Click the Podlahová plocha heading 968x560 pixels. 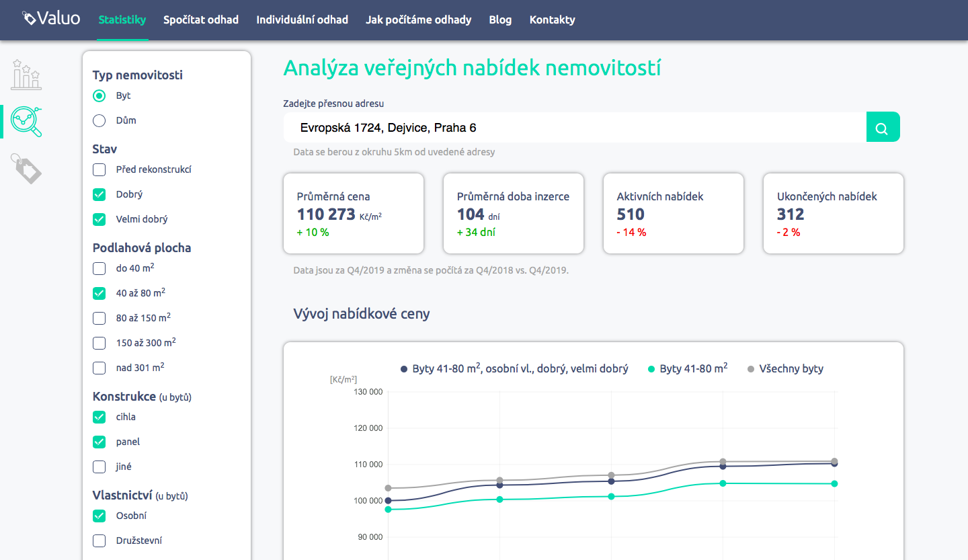coord(142,248)
